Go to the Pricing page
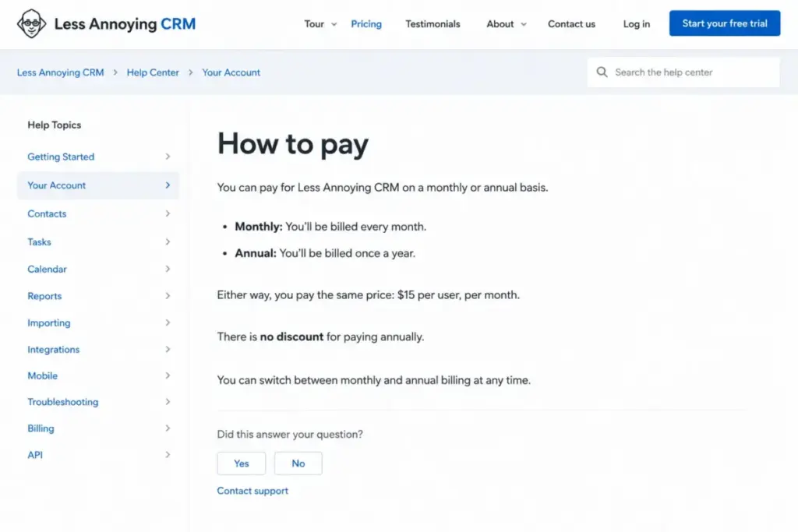 click(366, 24)
